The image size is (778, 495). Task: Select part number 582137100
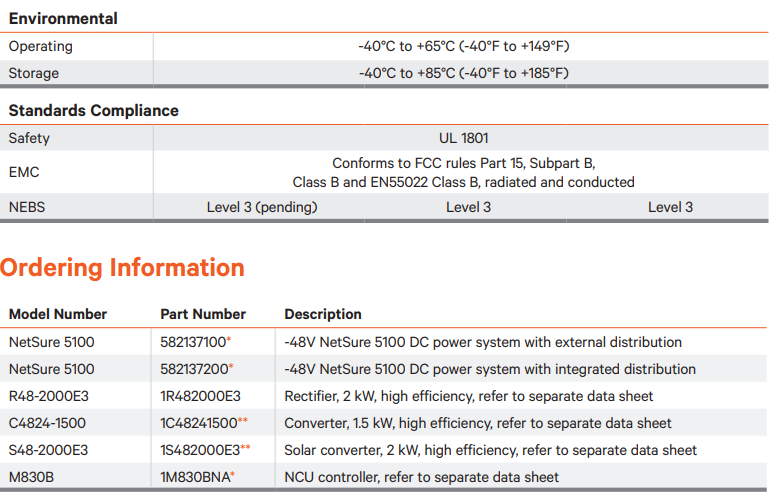(x=195, y=342)
